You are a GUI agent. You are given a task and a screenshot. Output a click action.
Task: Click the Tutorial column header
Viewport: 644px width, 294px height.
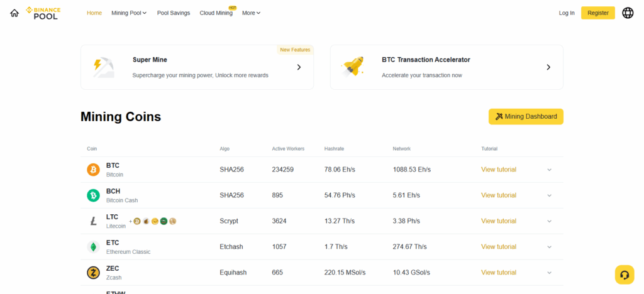tap(489, 149)
